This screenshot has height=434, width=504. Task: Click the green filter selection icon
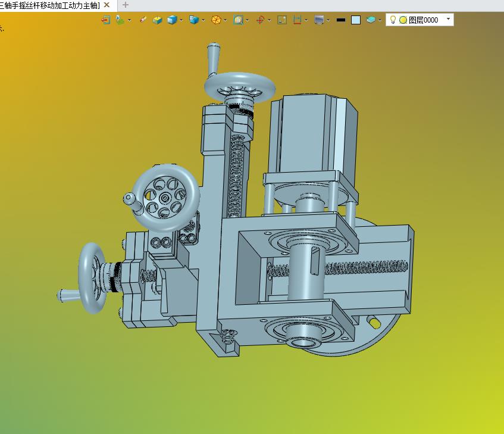(120, 20)
